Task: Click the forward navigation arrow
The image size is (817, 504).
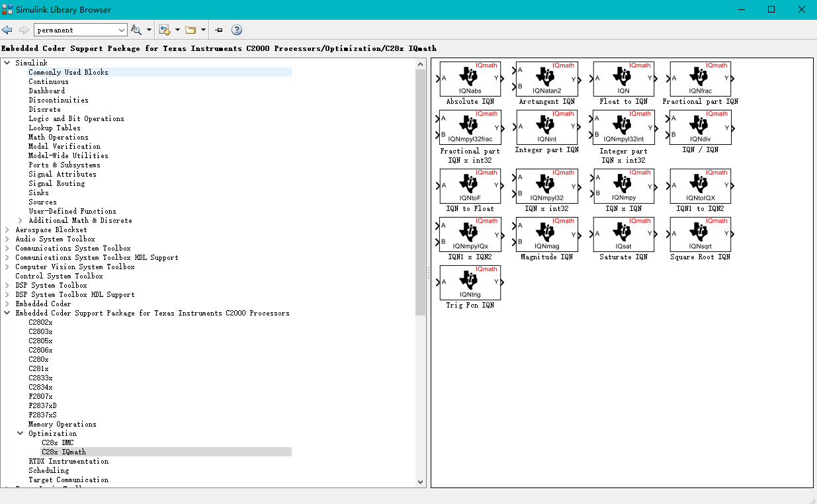Action: point(24,30)
